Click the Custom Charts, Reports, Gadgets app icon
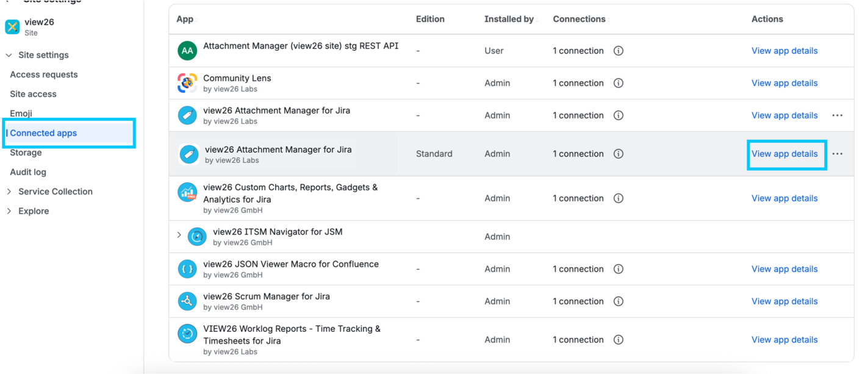 (x=187, y=192)
